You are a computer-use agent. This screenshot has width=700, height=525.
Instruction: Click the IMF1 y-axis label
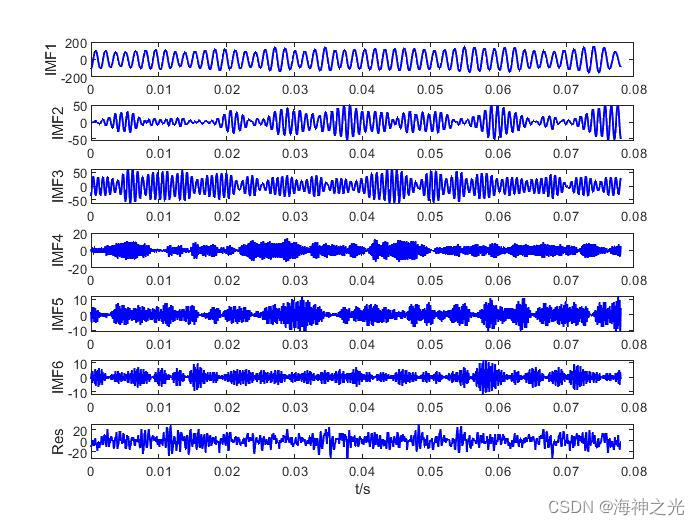[51, 59]
